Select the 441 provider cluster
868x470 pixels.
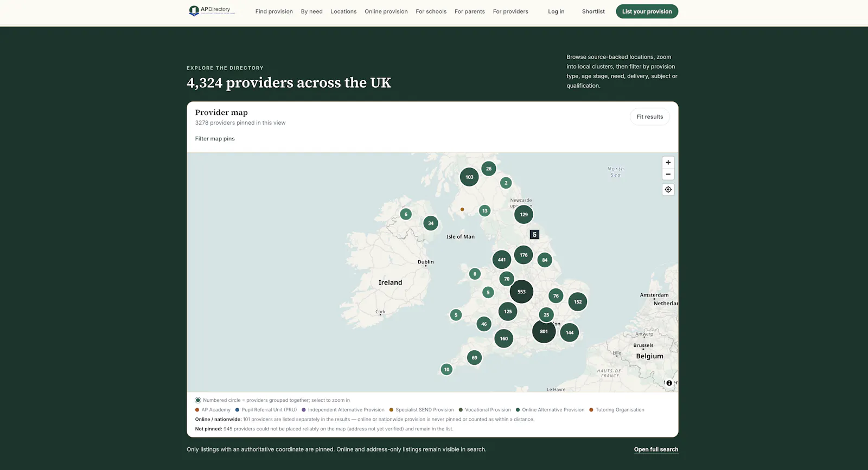click(x=502, y=260)
